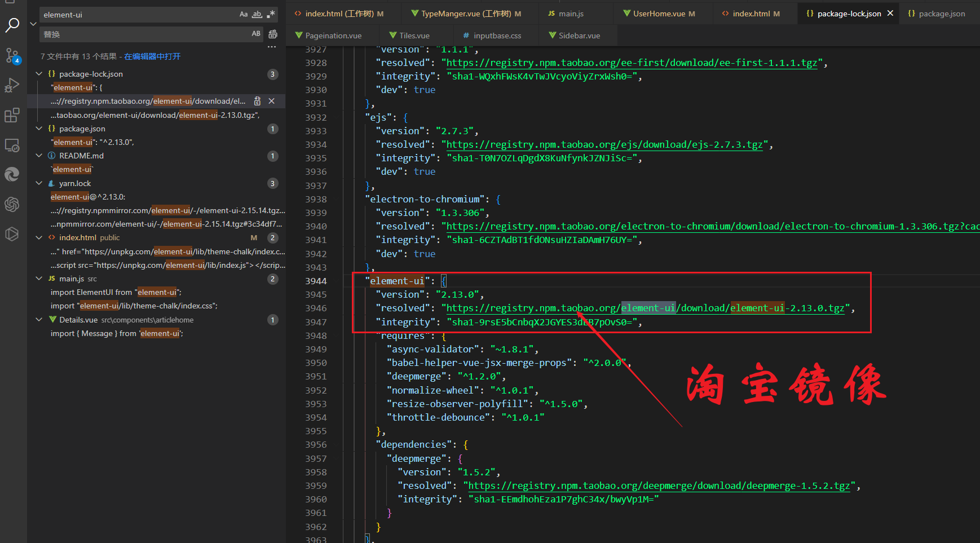This screenshot has width=980, height=543.
Task: Open the element-ui-2.13.0.tgz resolved URL
Action: click(x=645, y=308)
